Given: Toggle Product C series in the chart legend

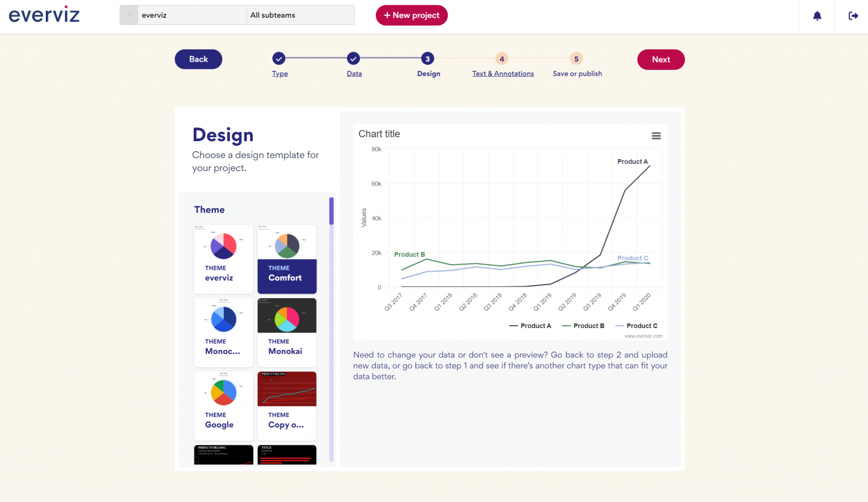Looking at the screenshot, I should [x=636, y=325].
